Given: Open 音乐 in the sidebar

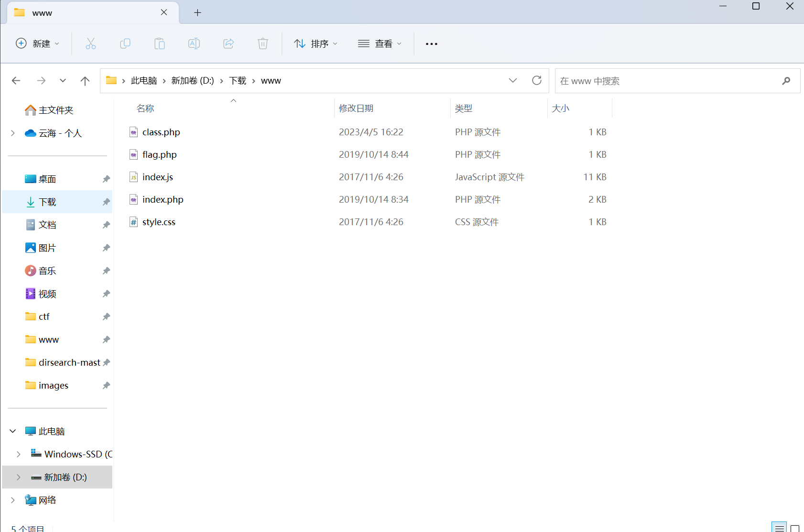Looking at the screenshot, I should pos(47,271).
